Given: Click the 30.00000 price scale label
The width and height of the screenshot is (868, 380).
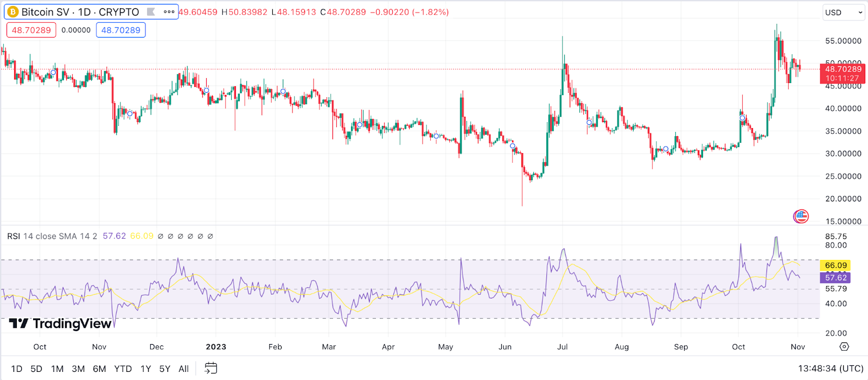Looking at the screenshot, I should tap(844, 154).
